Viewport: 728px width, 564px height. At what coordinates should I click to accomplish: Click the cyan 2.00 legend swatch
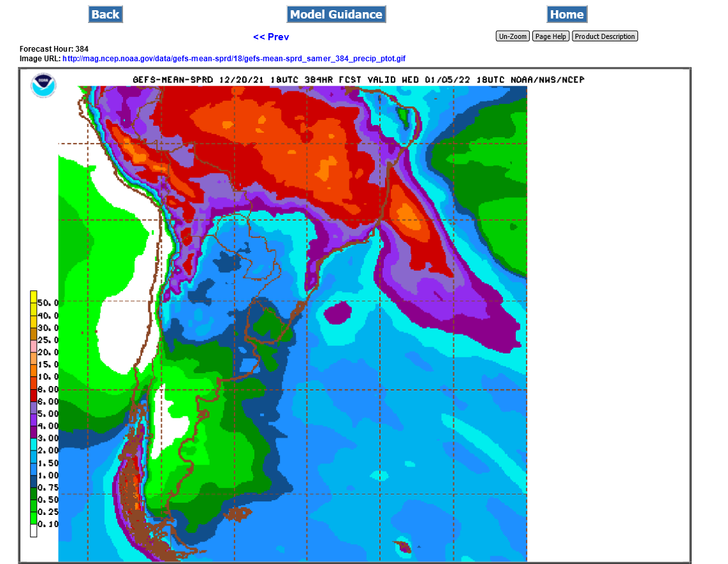33,444
